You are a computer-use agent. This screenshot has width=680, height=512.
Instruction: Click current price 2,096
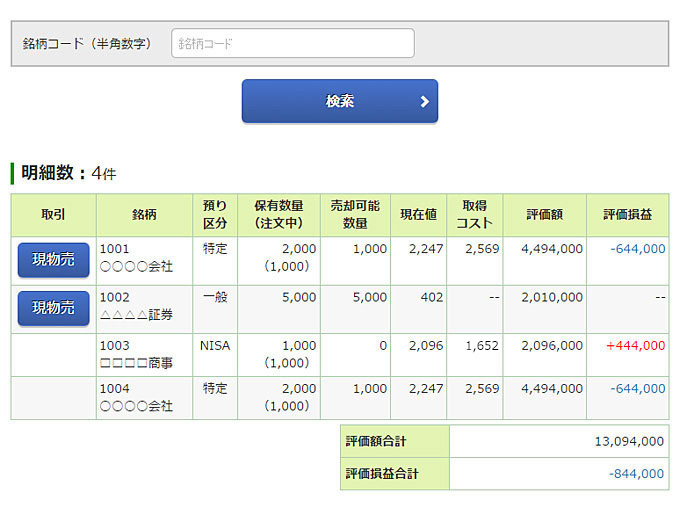click(x=426, y=346)
